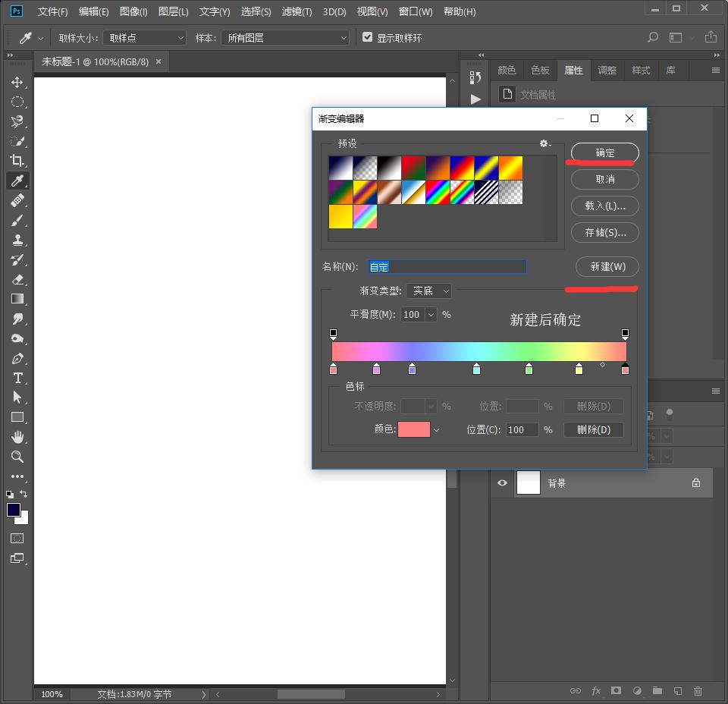
Task: Open the 滤镜(T) menu
Action: (297, 11)
